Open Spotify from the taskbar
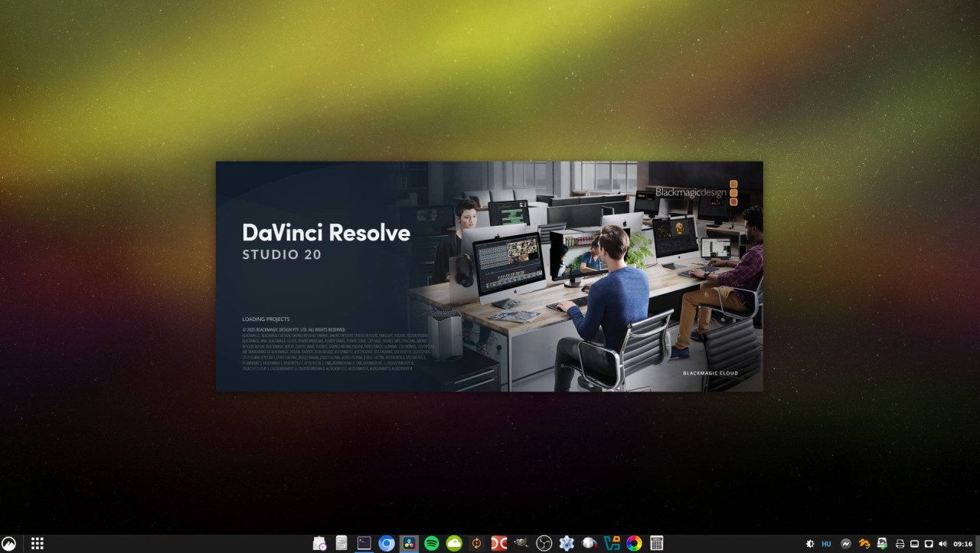The height and width of the screenshot is (553, 980). 431,543
